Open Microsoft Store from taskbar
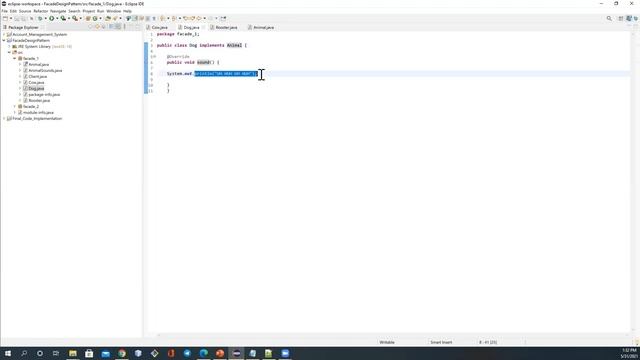Screen dimensions: 640x360 point(89,353)
